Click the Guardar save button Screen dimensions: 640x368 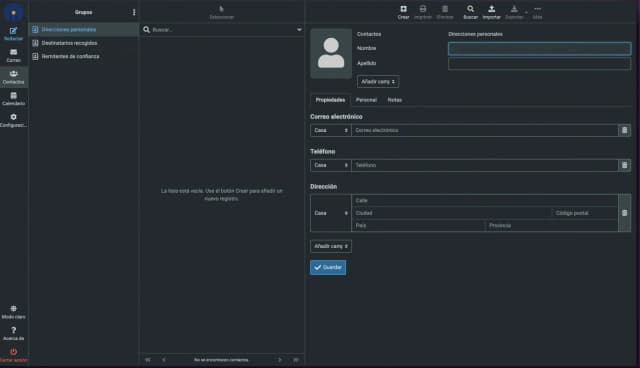(x=328, y=267)
